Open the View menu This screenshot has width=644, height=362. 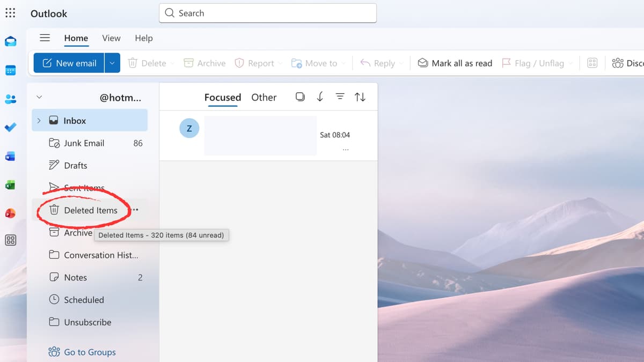click(x=111, y=38)
